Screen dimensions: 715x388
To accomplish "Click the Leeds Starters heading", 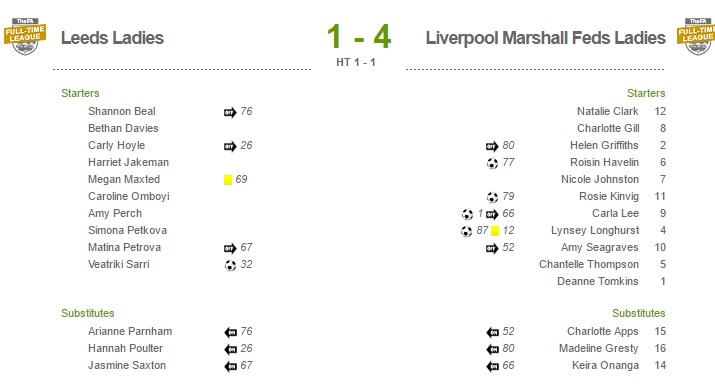I will point(80,93).
